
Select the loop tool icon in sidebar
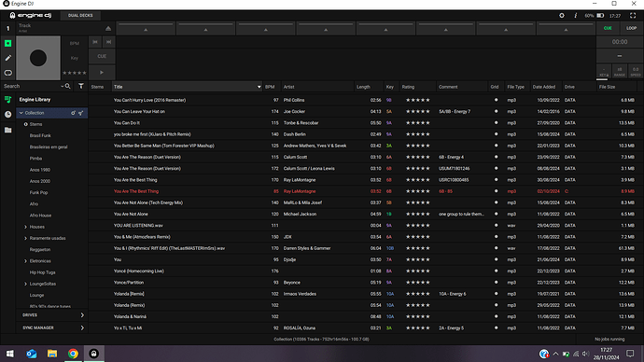coord(7,73)
